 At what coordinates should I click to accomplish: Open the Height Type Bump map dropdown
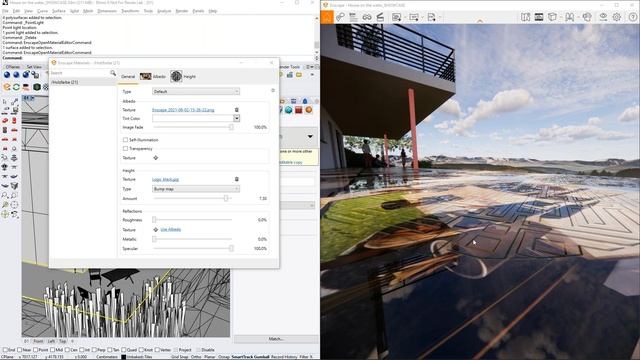(196, 189)
